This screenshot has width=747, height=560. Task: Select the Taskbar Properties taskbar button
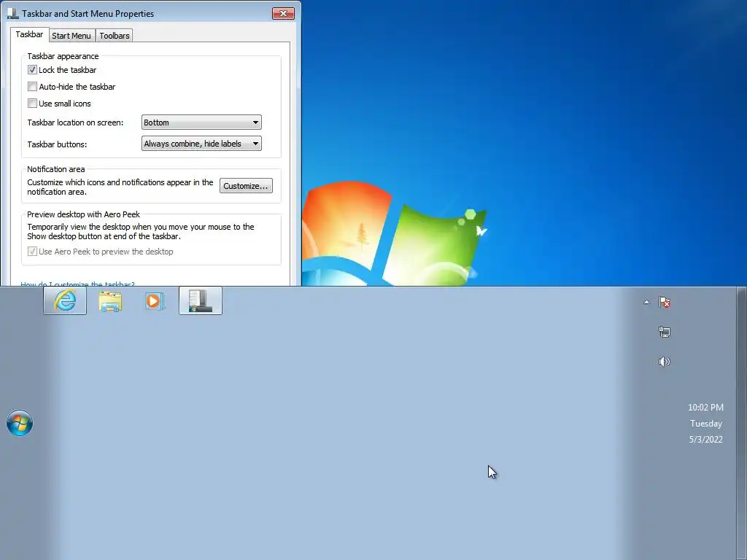[x=201, y=301]
